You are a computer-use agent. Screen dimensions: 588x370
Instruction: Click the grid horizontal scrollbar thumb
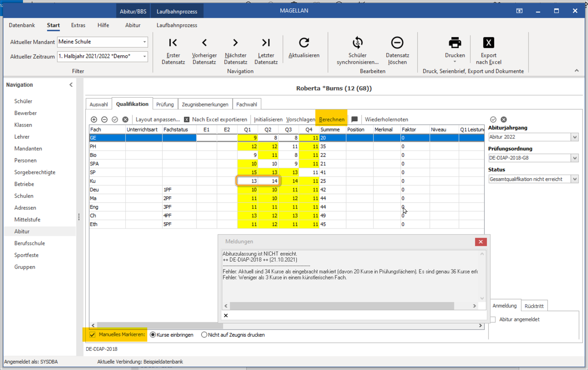pyautogui.click(x=160, y=325)
